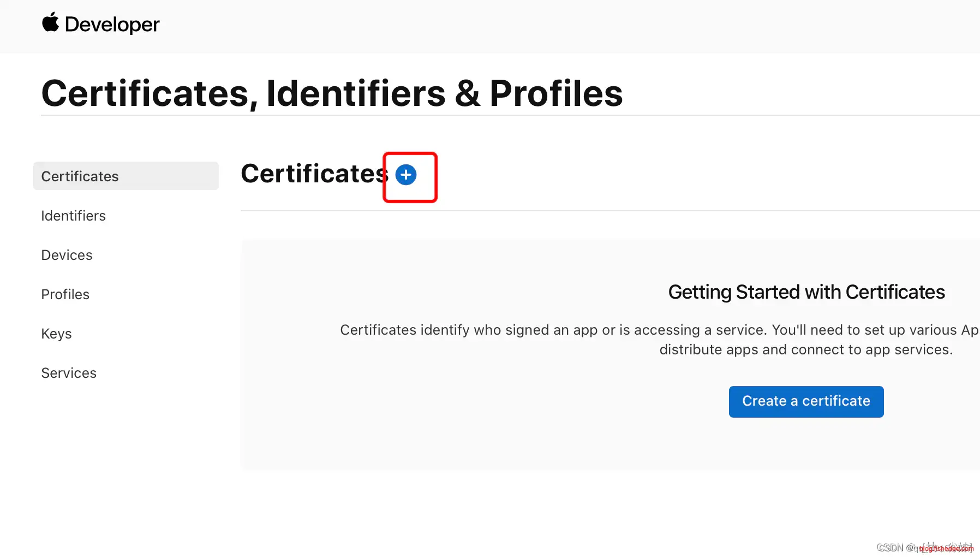This screenshot has height=558, width=980.
Task: Open the Developer home link
Action: tap(112, 25)
